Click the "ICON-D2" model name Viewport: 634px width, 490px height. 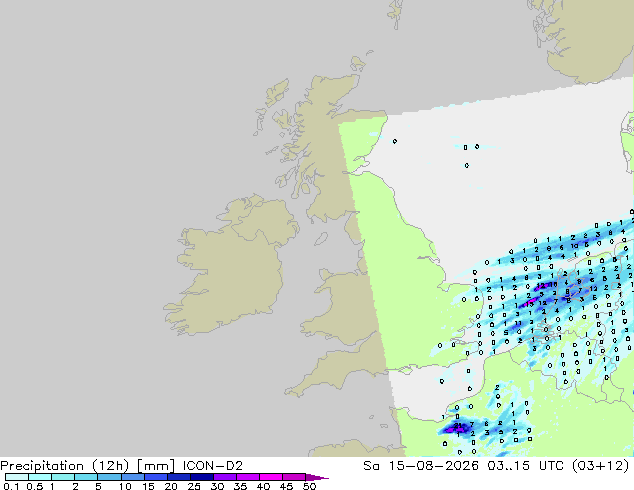(x=213, y=466)
